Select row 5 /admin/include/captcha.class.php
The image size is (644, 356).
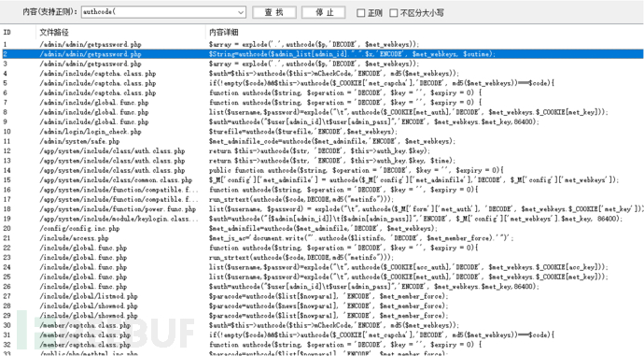98,83
